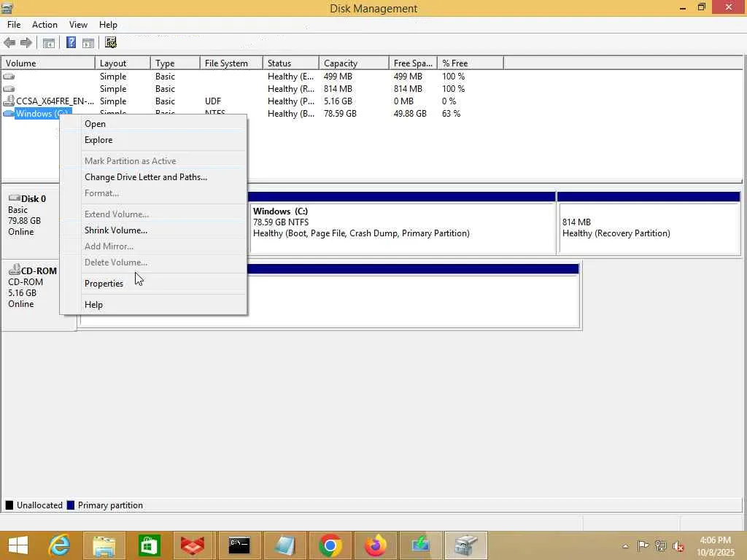The image size is (747, 560).
Task: Sort by the Capacity column header
Action: (354, 63)
